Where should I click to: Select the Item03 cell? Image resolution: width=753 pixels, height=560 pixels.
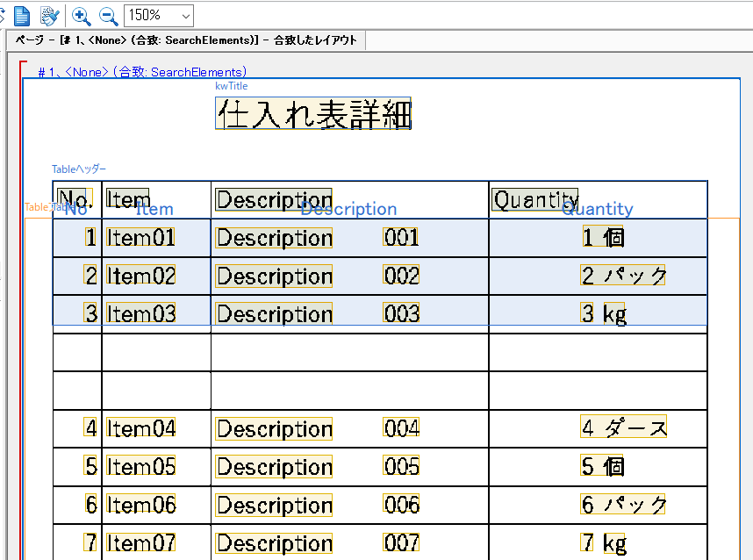coord(140,313)
